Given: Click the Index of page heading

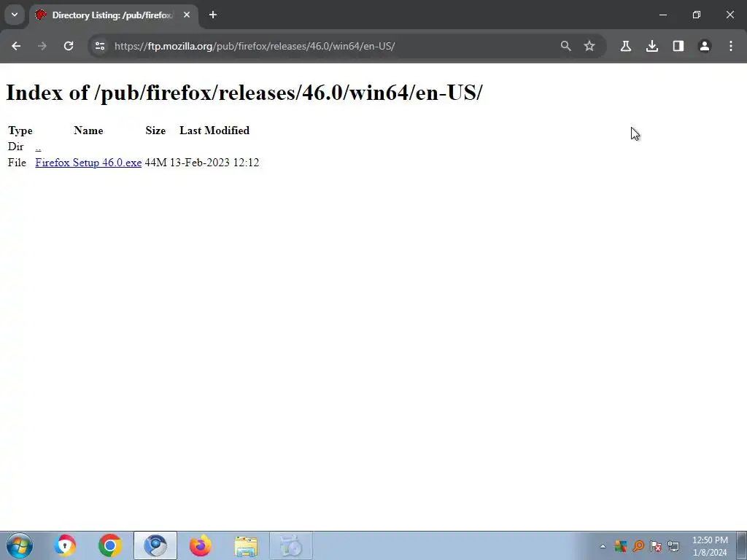Looking at the screenshot, I should (244, 93).
